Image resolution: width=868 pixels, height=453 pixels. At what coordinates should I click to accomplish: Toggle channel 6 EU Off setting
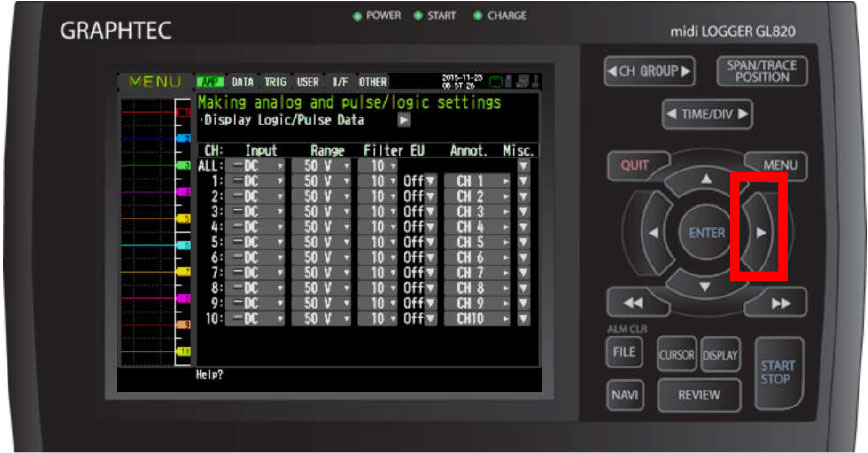click(x=420, y=257)
